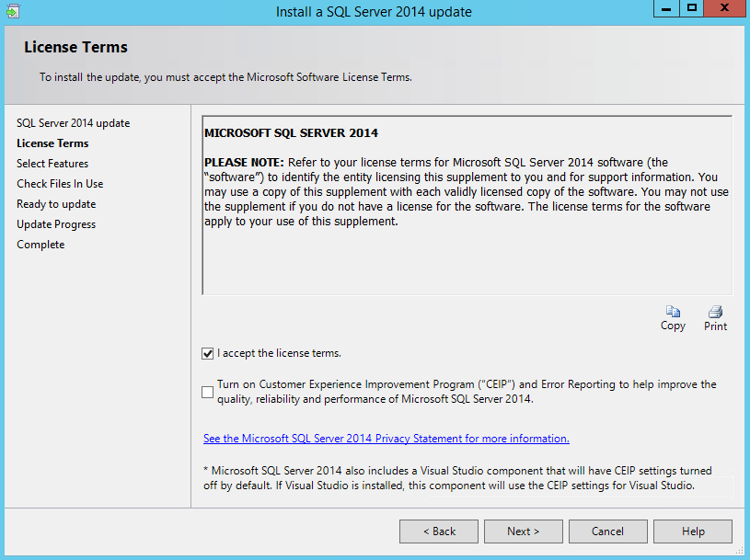Image resolution: width=750 pixels, height=560 pixels.
Task: Minimize the installer window
Action: [x=666, y=9]
